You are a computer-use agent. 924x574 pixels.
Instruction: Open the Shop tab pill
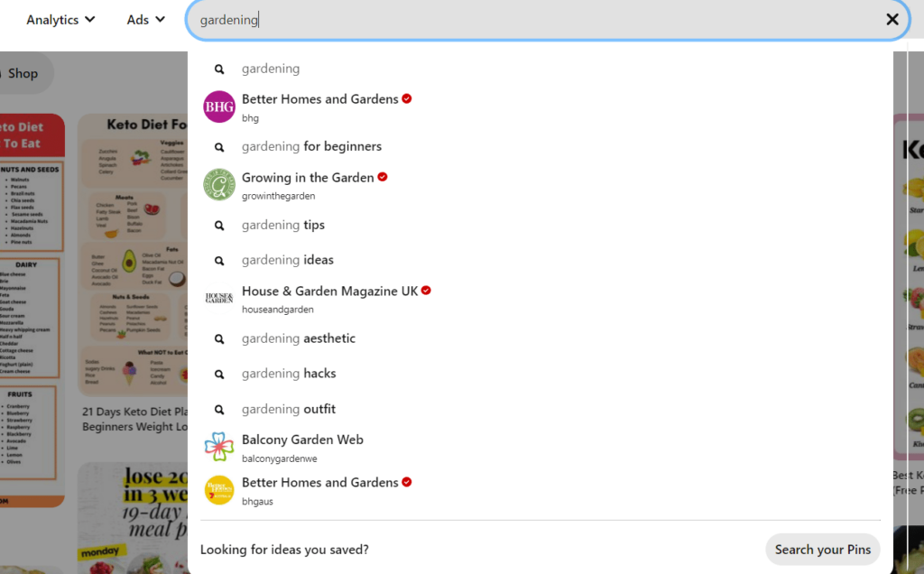[x=23, y=74]
